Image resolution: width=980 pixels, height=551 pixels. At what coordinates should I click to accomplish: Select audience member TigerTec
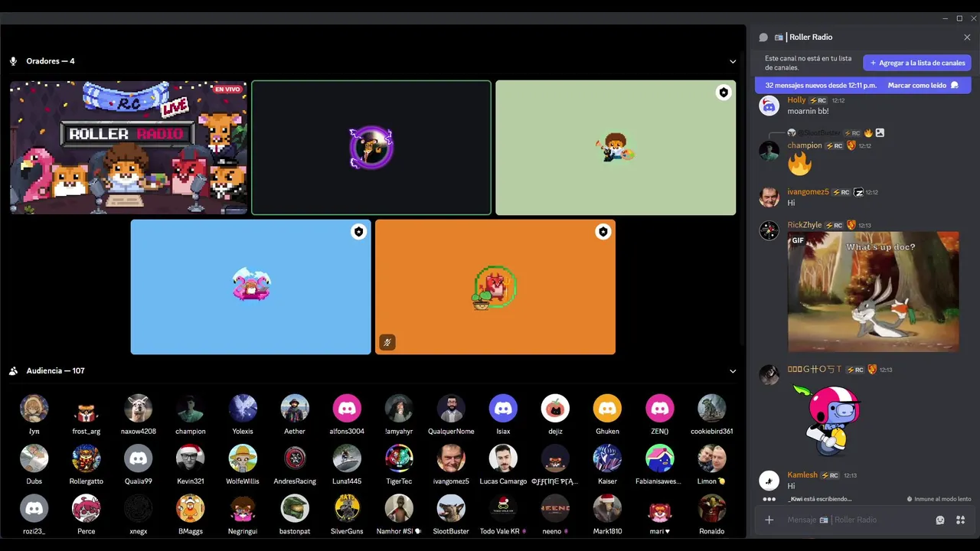pyautogui.click(x=399, y=464)
